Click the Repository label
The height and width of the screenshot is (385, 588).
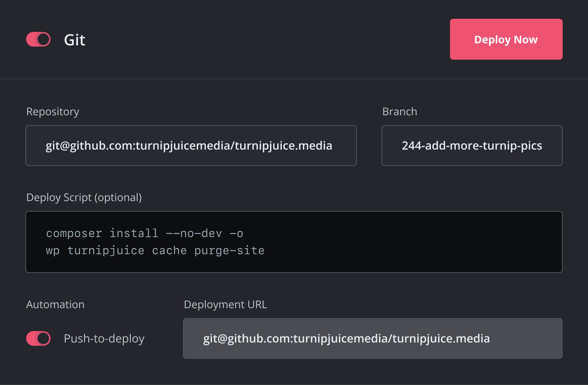(x=52, y=112)
